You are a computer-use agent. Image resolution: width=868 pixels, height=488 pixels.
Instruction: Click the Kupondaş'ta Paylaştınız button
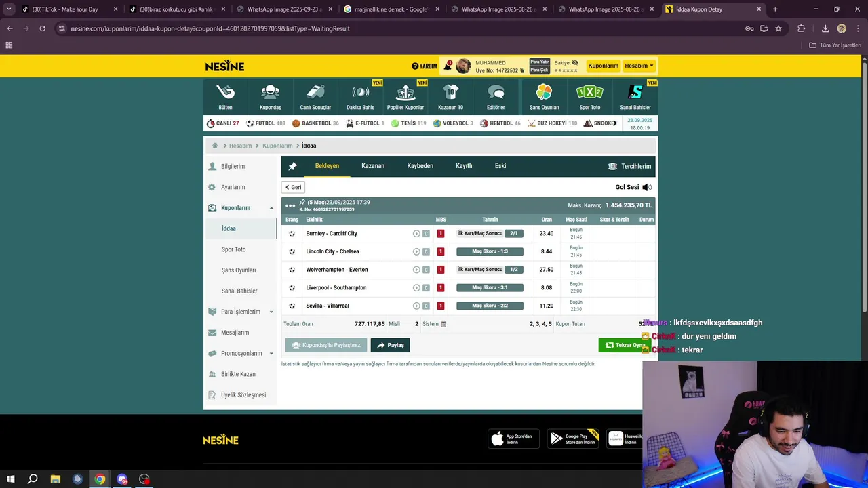pos(326,345)
